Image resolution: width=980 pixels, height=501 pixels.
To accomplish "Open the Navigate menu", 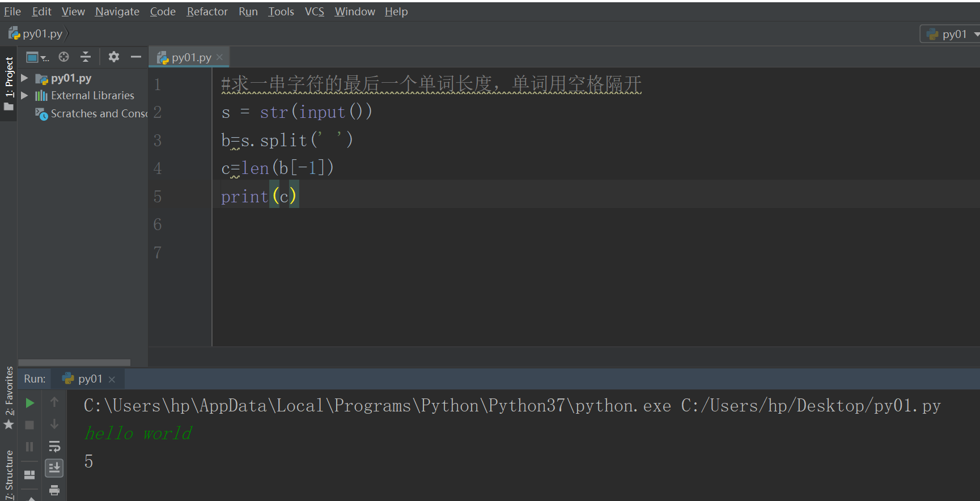I will (117, 11).
